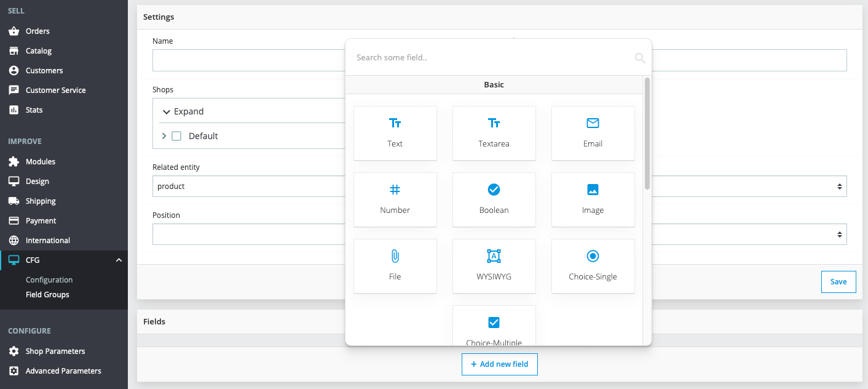Select the WYSIWYG field type
Image resolution: width=868 pixels, height=389 pixels.
494,266
